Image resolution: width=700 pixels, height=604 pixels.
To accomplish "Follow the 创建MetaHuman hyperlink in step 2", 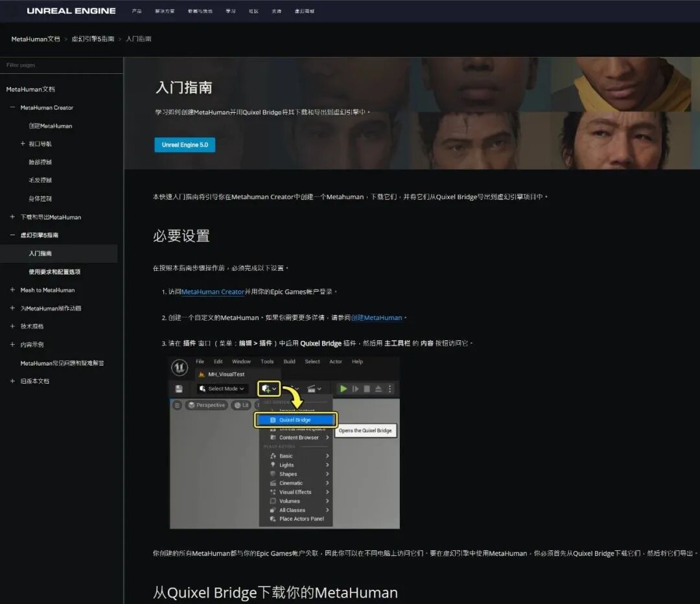I will [377, 318].
